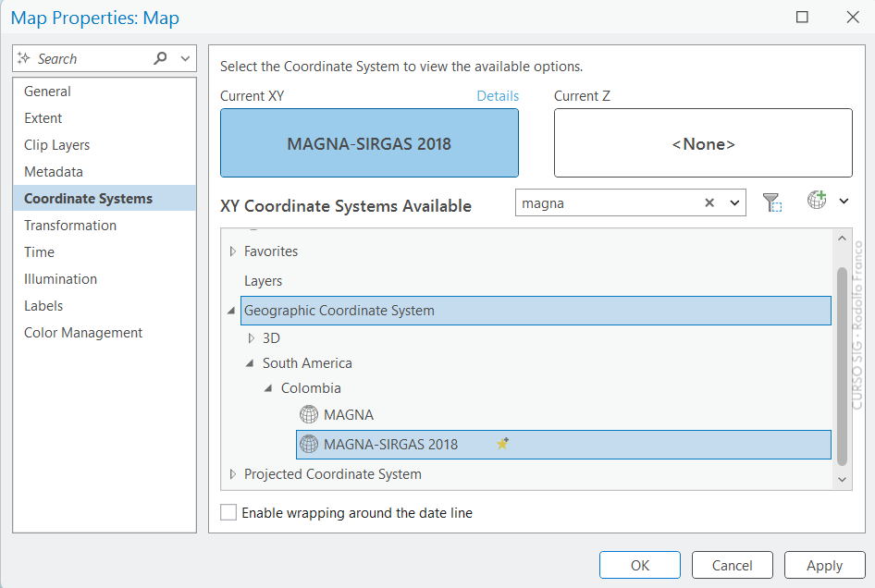
Task: Enable wrapping around the date line
Action: point(228,512)
